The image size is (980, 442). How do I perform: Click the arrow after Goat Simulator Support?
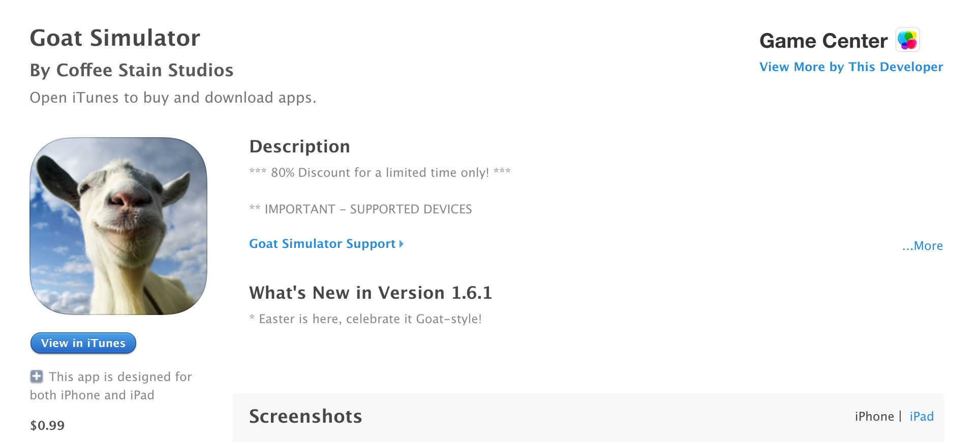click(x=402, y=244)
